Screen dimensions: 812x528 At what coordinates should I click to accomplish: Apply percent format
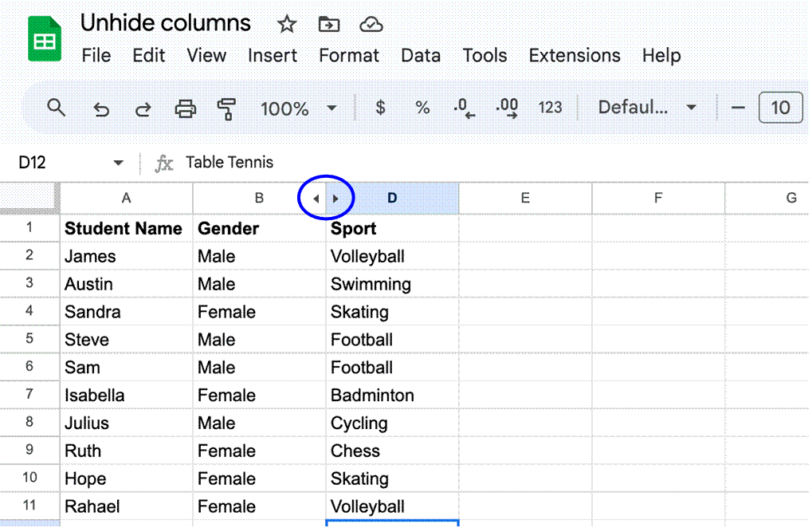point(422,108)
